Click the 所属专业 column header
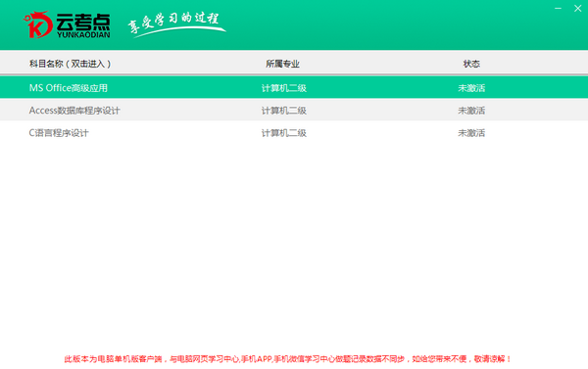The image size is (588, 369). 282,64
